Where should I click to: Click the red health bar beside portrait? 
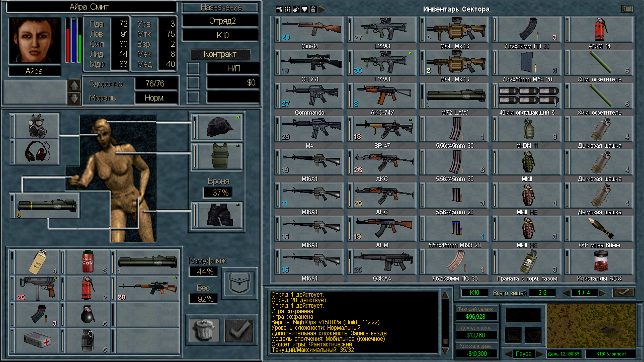tap(68, 40)
